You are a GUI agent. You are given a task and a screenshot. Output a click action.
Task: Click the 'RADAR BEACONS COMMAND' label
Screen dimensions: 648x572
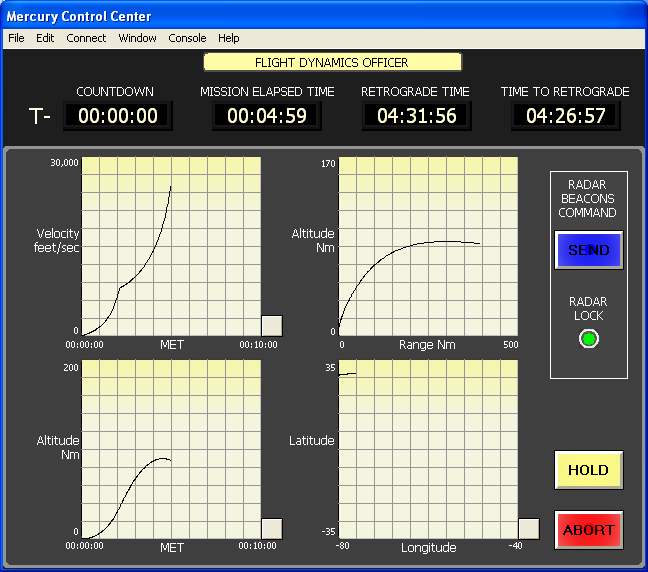(587, 198)
